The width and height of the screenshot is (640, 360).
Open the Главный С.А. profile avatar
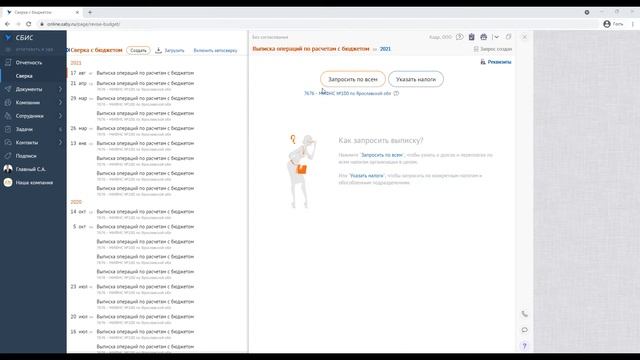pos(8,169)
